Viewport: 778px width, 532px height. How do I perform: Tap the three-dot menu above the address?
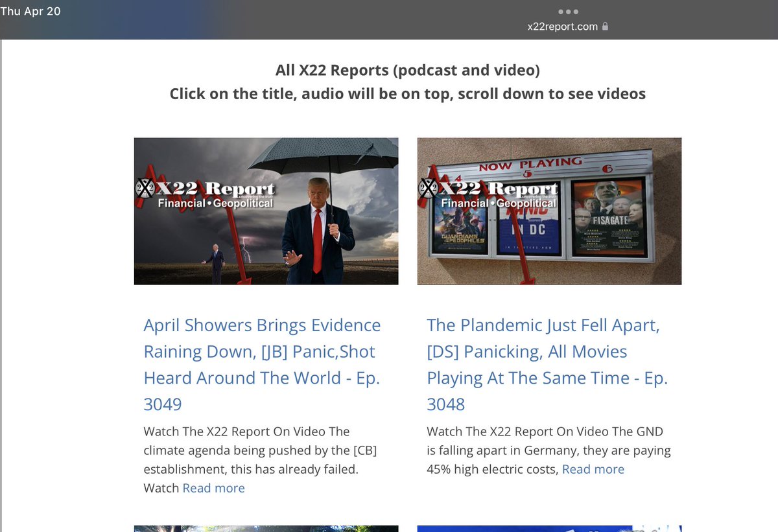[x=568, y=12]
